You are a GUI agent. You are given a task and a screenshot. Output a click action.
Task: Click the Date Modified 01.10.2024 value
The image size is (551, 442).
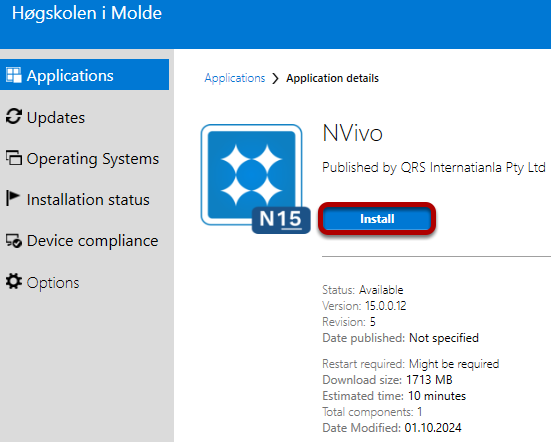433,428
